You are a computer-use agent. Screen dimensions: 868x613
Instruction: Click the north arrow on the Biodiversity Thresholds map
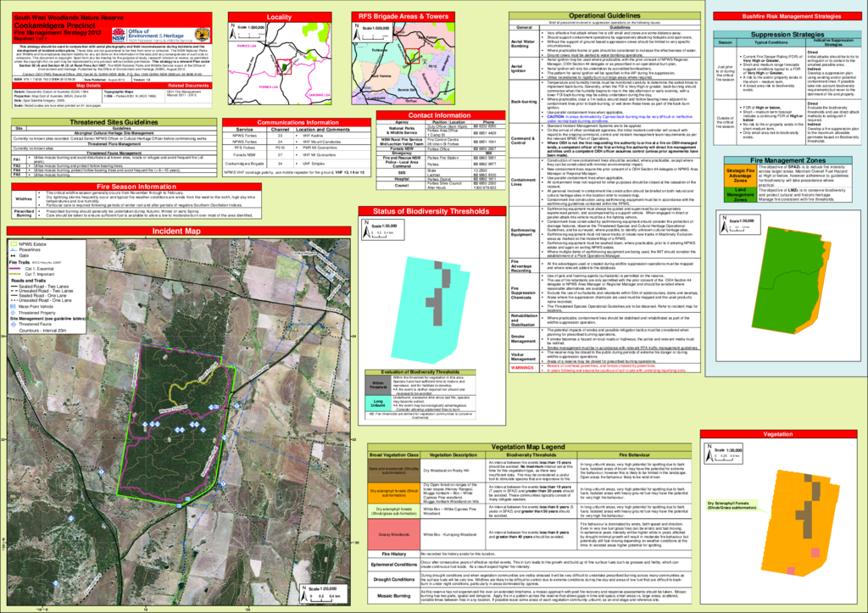click(365, 229)
